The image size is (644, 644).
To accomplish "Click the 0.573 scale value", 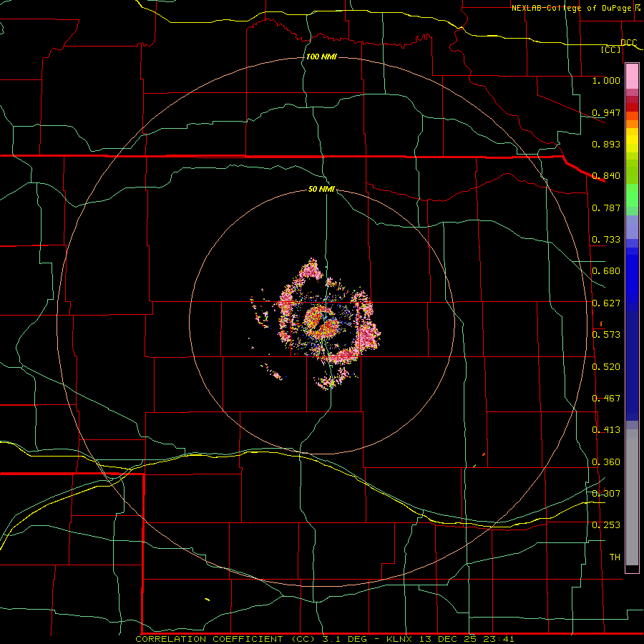I will point(606,335).
